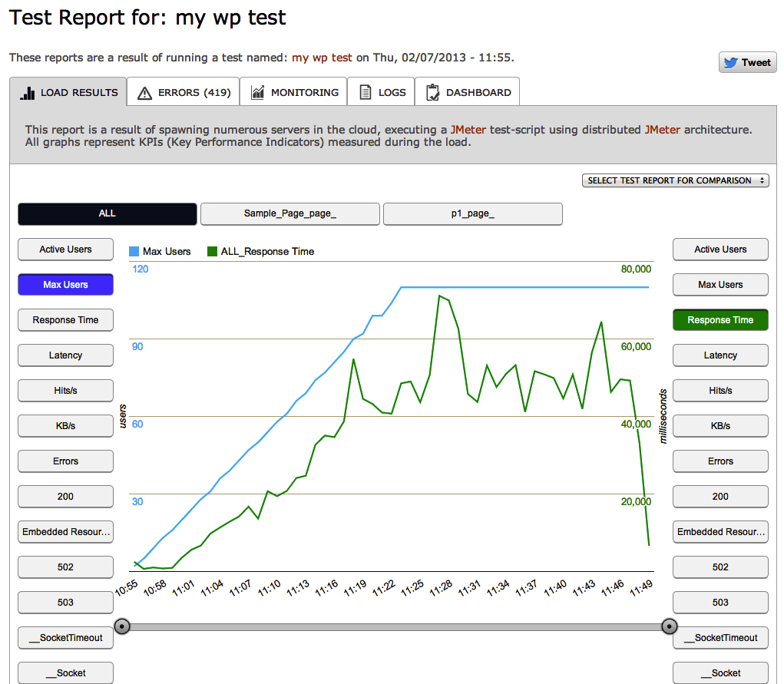Click the time range slider track

[x=395, y=626]
